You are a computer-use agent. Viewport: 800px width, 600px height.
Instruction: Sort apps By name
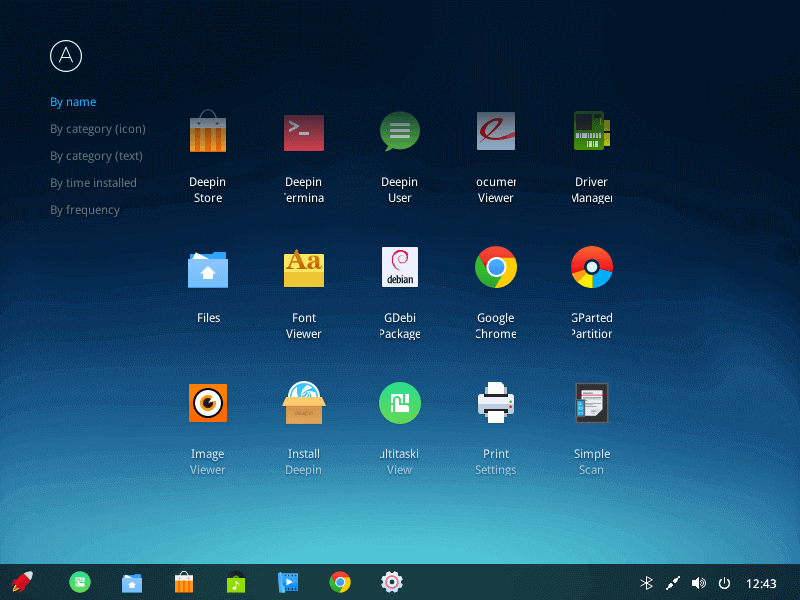point(73,102)
